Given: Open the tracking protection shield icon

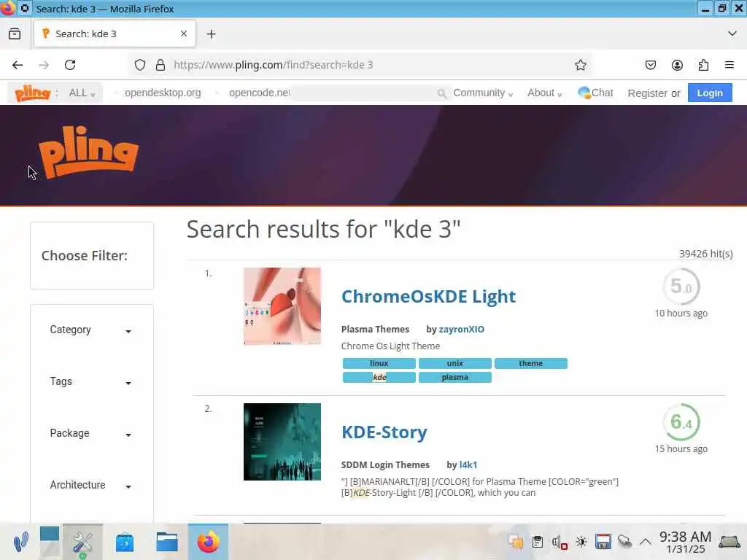Looking at the screenshot, I should 139,65.
